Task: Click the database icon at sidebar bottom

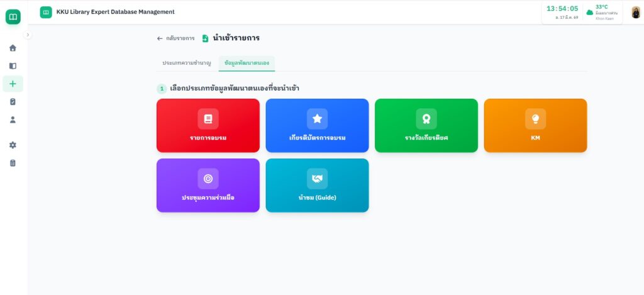Action: click(x=13, y=163)
